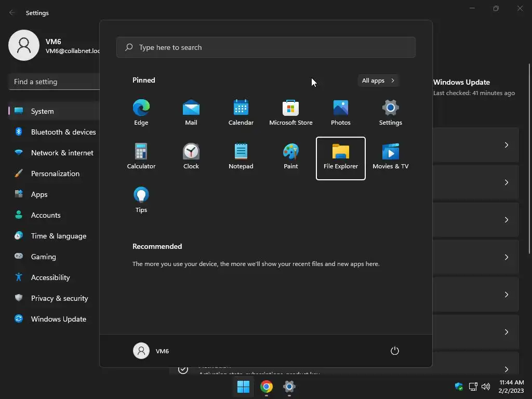Go back in Settings window
Screen dimensions: 532x399
coord(12,12)
